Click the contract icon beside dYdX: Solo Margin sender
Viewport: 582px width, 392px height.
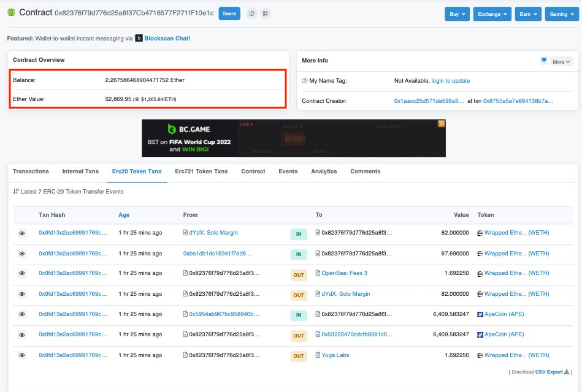pos(185,233)
